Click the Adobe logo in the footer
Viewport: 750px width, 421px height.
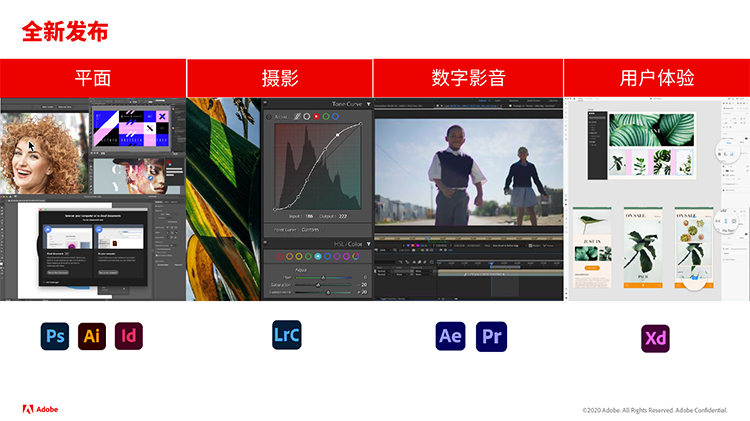click(40, 410)
